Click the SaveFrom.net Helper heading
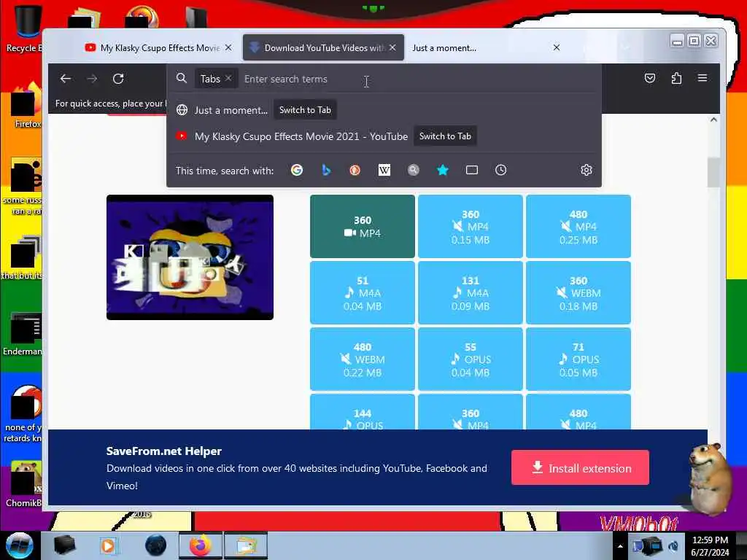 (164, 451)
